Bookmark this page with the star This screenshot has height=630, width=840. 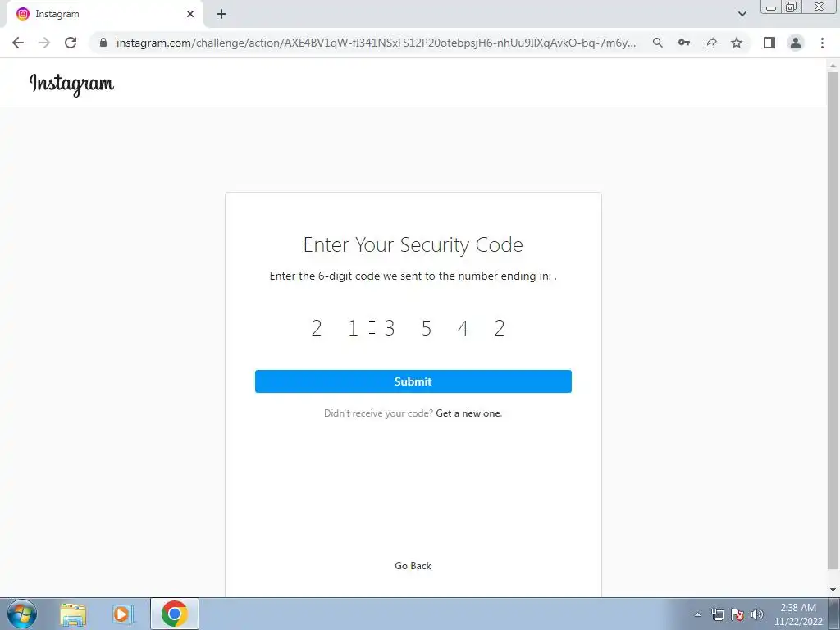point(737,43)
